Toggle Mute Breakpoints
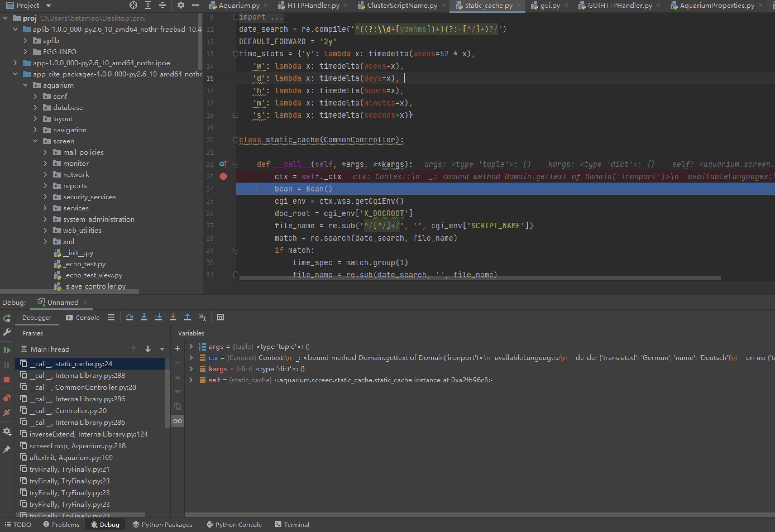The height and width of the screenshot is (532, 775). [7, 412]
